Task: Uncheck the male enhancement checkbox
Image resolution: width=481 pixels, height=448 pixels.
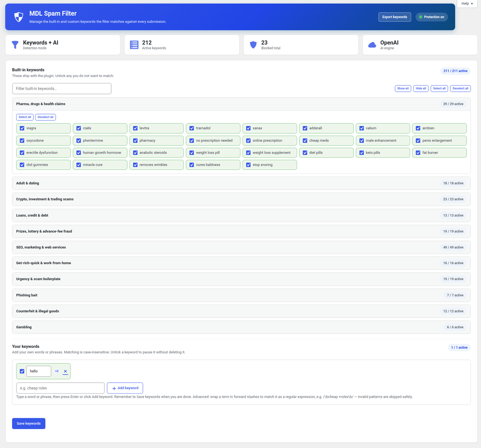Action: coord(362,141)
